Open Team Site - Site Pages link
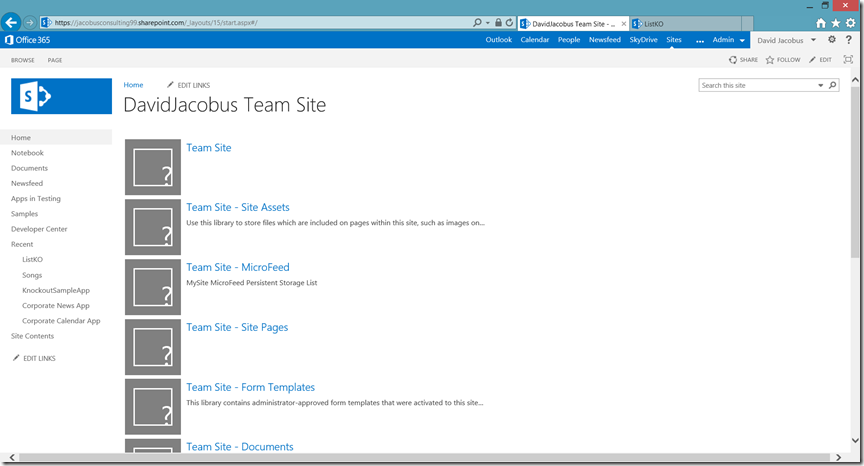The height and width of the screenshot is (466, 864). point(237,327)
